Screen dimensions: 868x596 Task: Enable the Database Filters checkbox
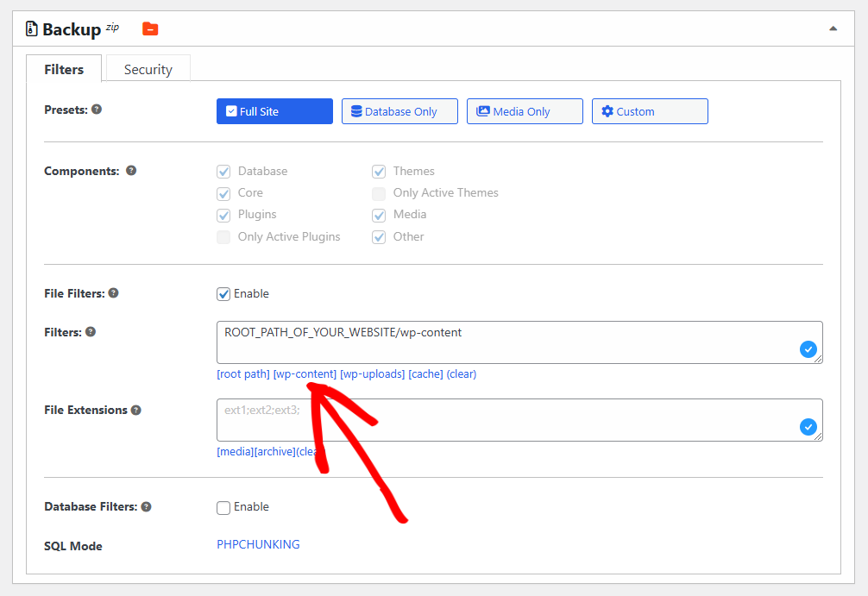pyautogui.click(x=223, y=508)
